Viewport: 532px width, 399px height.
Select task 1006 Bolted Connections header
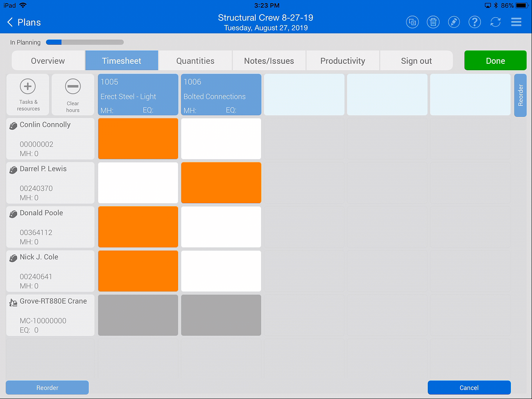(221, 95)
